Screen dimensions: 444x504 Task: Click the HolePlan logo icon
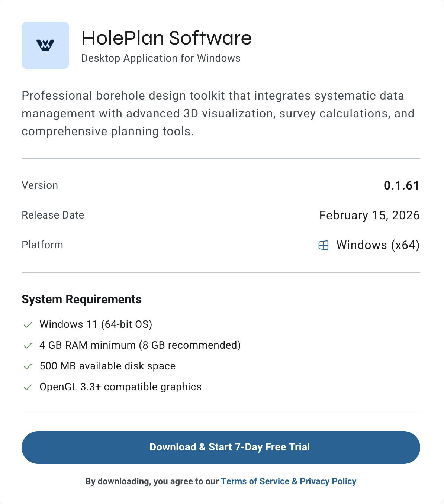[45, 45]
